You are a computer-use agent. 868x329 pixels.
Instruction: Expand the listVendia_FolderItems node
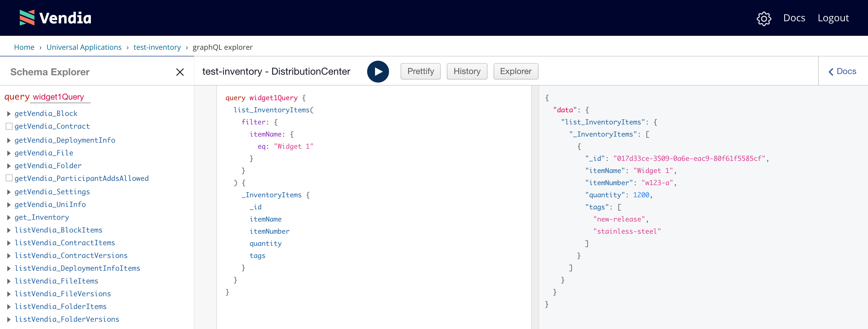click(9, 307)
